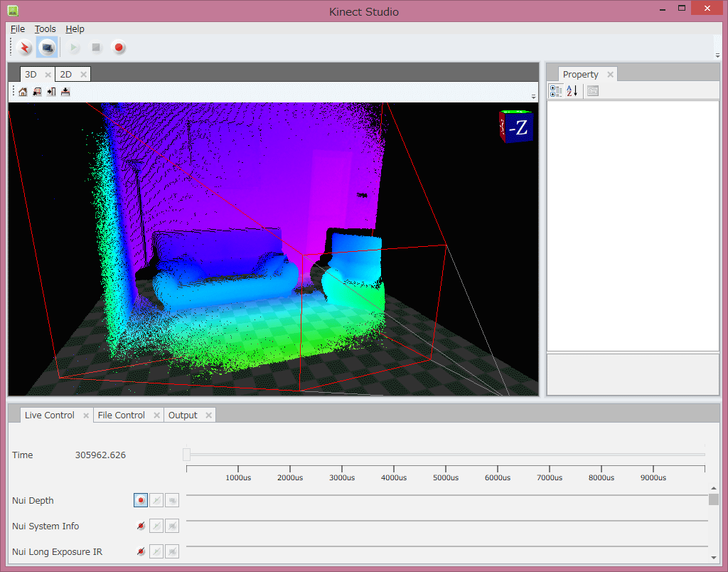This screenshot has height=572, width=728.
Task: Open the Help menu
Action: pos(75,28)
